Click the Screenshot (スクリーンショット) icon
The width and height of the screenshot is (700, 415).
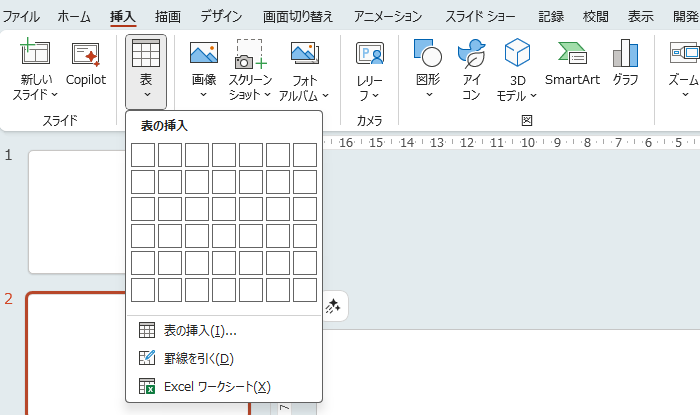click(x=249, y=55)
